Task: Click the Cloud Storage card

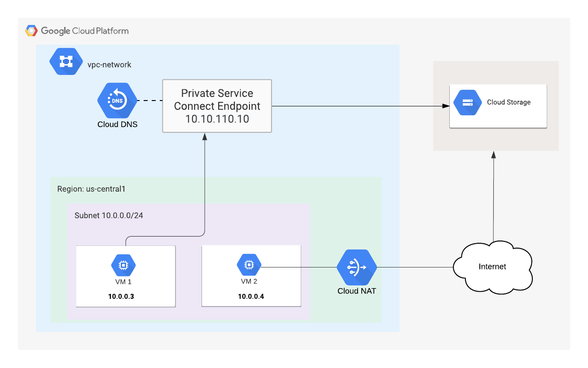Action: tap(498, 105)
